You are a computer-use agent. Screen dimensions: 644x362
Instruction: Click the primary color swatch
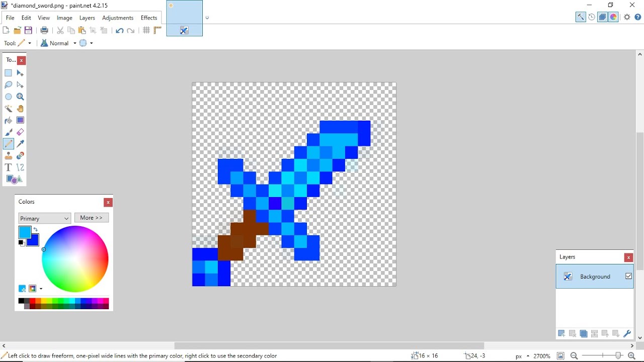pyautogui.click(x=25, y=232)
